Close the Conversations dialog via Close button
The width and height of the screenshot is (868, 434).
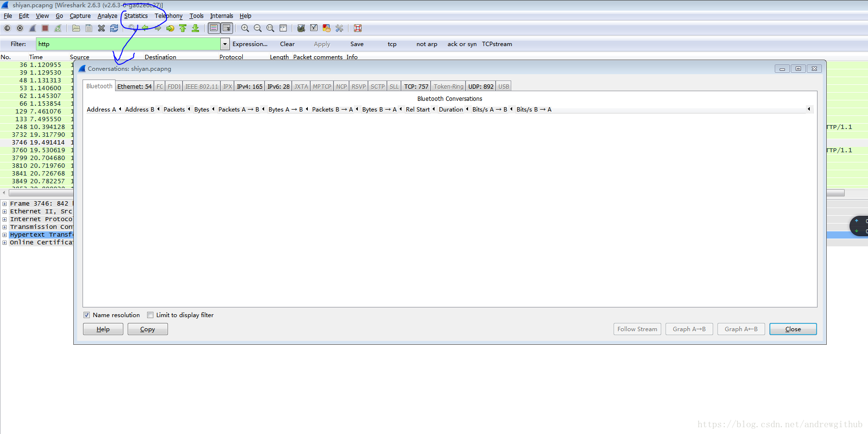point(793,329)
